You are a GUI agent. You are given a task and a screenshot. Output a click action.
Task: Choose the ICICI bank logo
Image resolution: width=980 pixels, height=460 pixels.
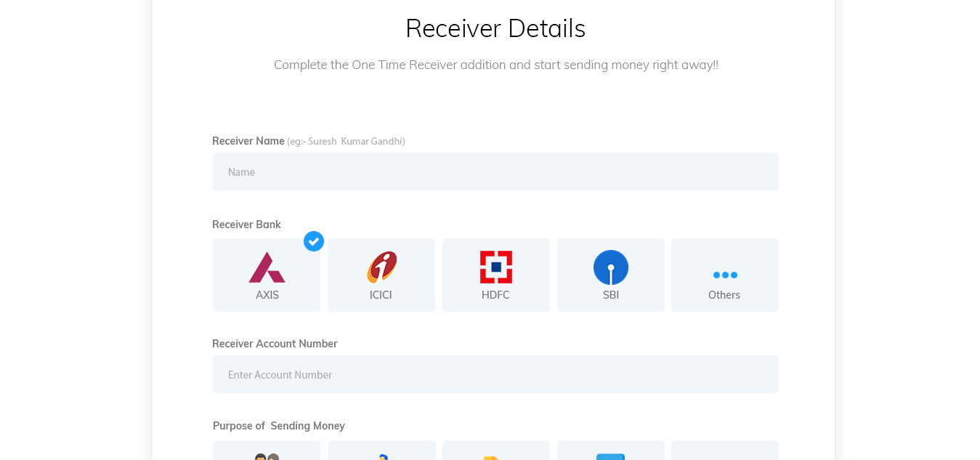[381, 267]
